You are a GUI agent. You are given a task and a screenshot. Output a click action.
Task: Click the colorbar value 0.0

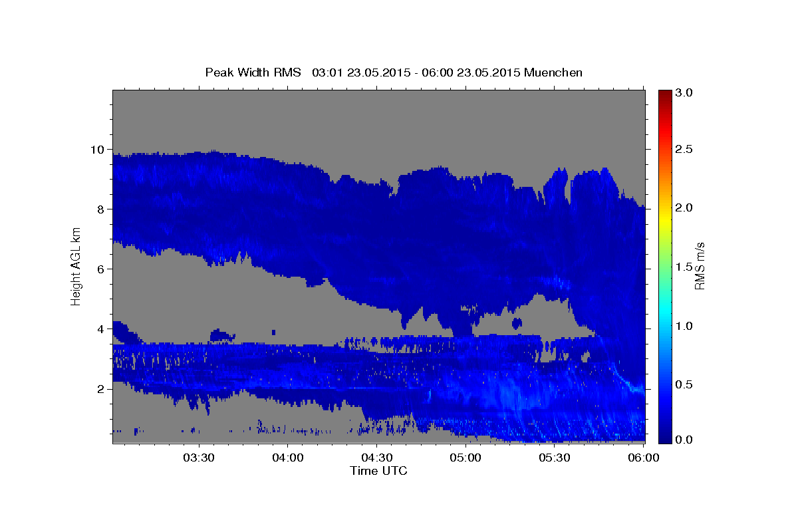pyautogui.click(x=685, y=440)
